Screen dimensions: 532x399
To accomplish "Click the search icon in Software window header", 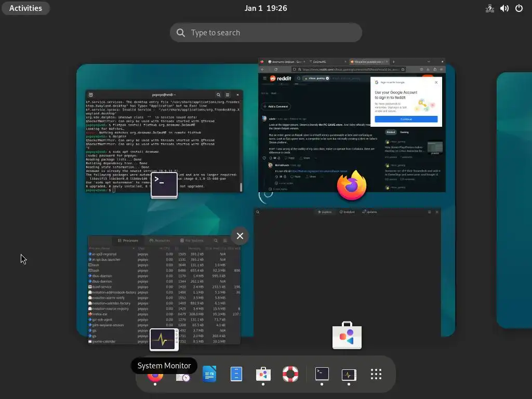I will click(x=258, y=212).
